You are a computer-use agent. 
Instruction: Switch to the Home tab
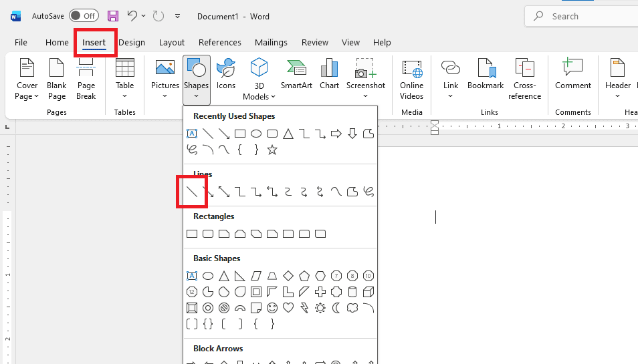(57, 42)
